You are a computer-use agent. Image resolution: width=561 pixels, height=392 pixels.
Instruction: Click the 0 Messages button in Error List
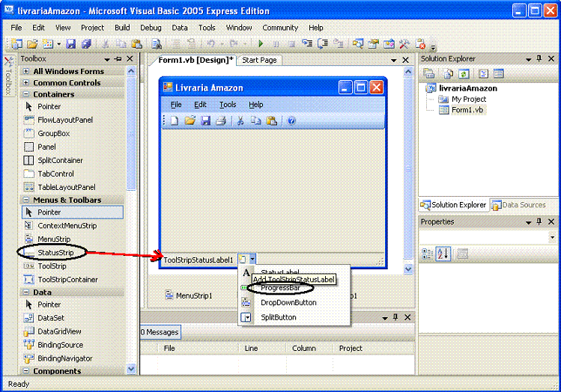[160, 332]
